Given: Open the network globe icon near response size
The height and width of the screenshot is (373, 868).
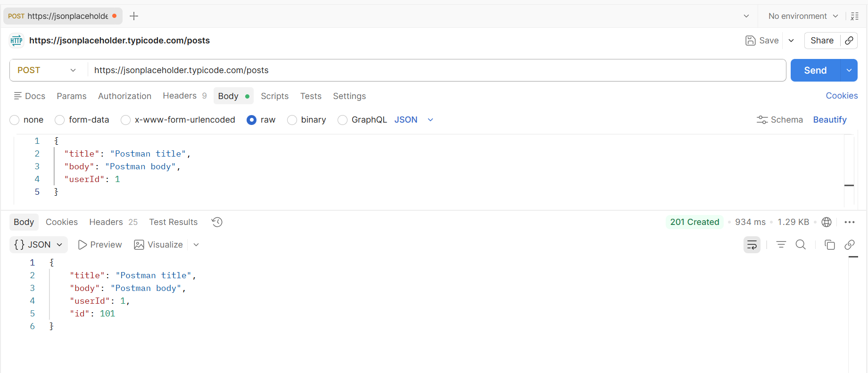Looking at the screenshot, I should 827,222.
